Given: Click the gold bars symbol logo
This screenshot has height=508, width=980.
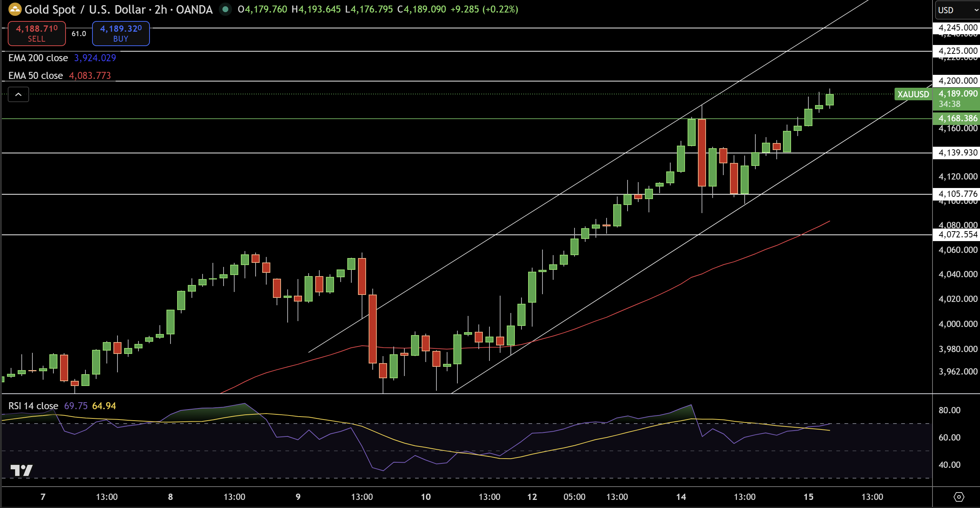Looking at the screenshot, I should (x=15, y=9).
